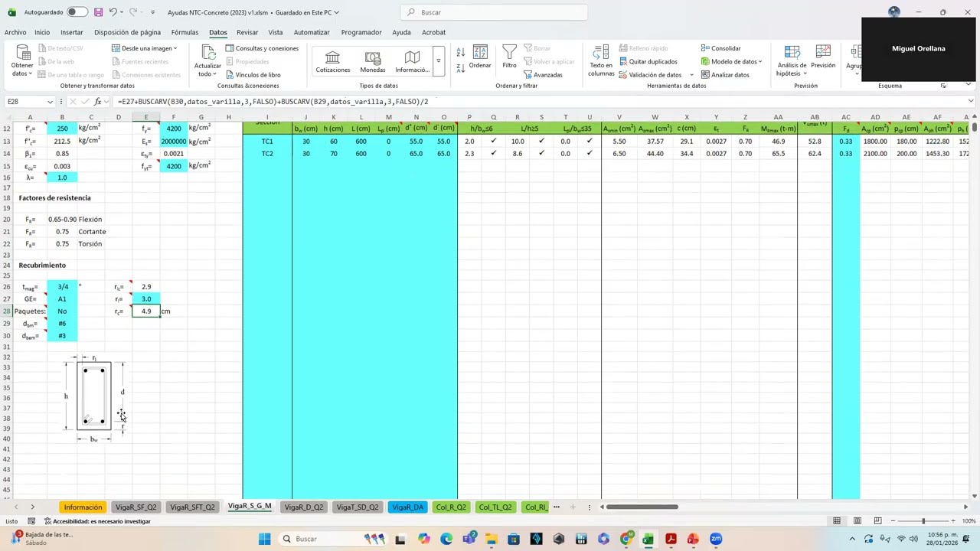Select the Cotizaciones data type

(x=333, y=62)
